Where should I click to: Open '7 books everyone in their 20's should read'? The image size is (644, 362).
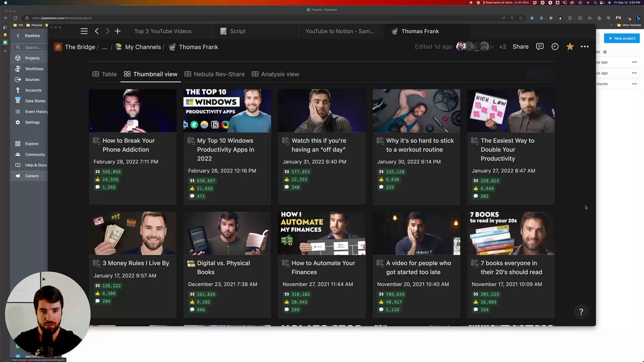coord(511,267)
